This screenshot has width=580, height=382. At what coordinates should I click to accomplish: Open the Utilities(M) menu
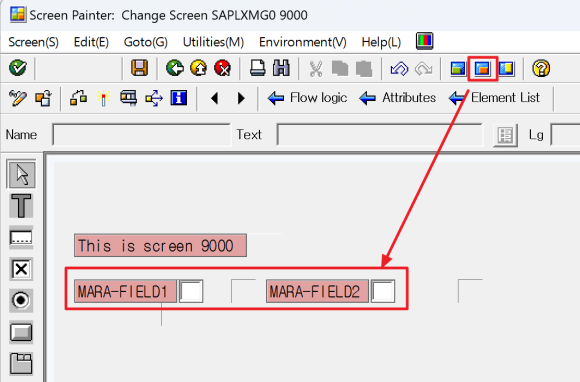pyautogui.click(x=213, y=42)
